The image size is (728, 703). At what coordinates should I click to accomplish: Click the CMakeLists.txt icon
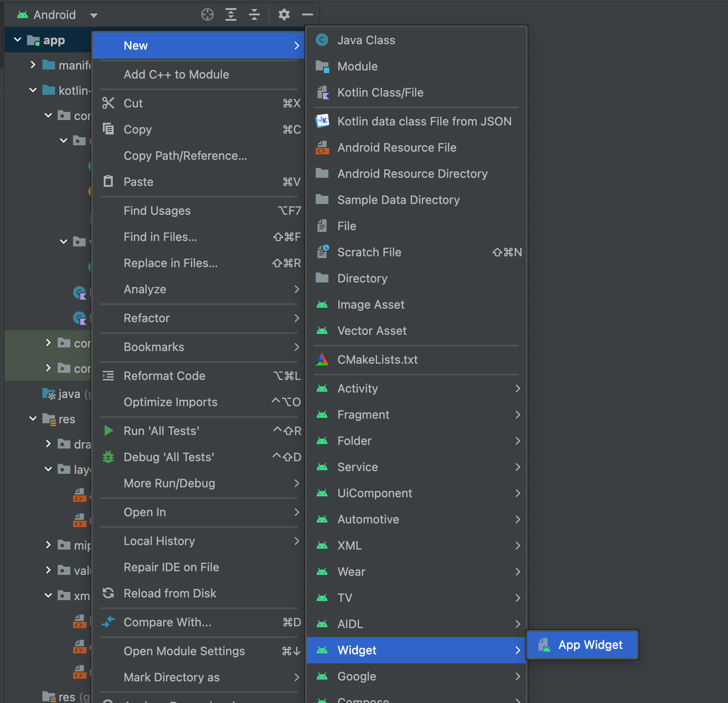point(322,360)
